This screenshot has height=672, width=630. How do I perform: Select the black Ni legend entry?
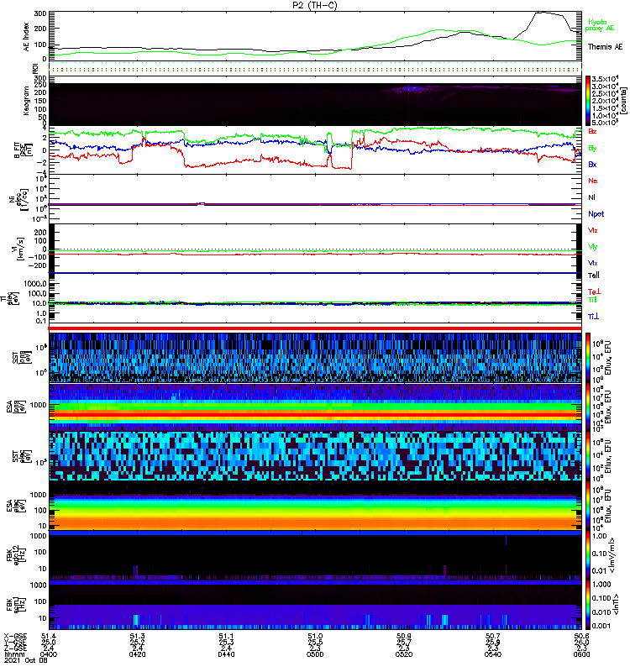tap(591, 197)
